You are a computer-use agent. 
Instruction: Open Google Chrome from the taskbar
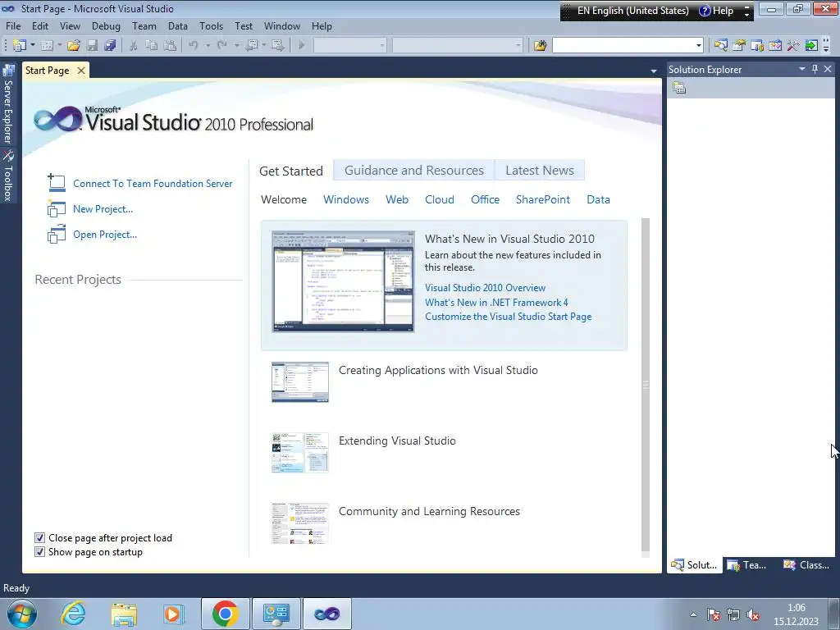click(x=225, y=614)
